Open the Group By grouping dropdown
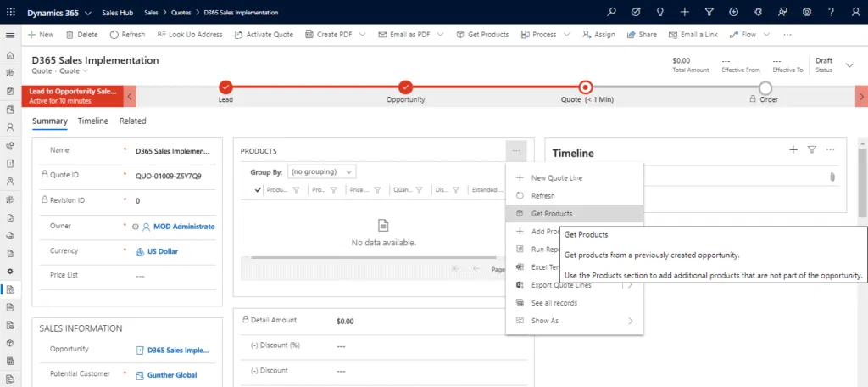This screenshot has width=868, height=387. (x=321, y=172)
